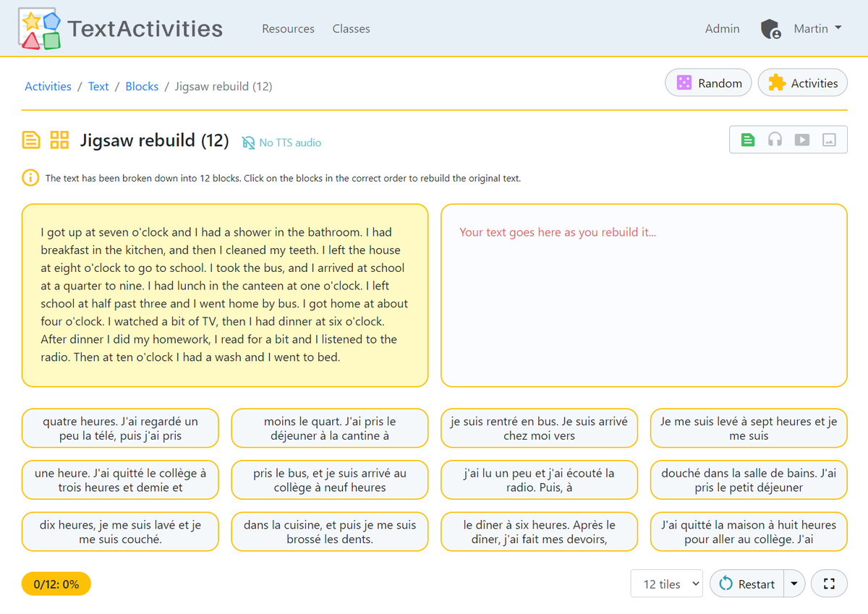The height and width of the screenshot is (614, 868).
Task: Click the TextActivities logo icon
Action: 38,28
